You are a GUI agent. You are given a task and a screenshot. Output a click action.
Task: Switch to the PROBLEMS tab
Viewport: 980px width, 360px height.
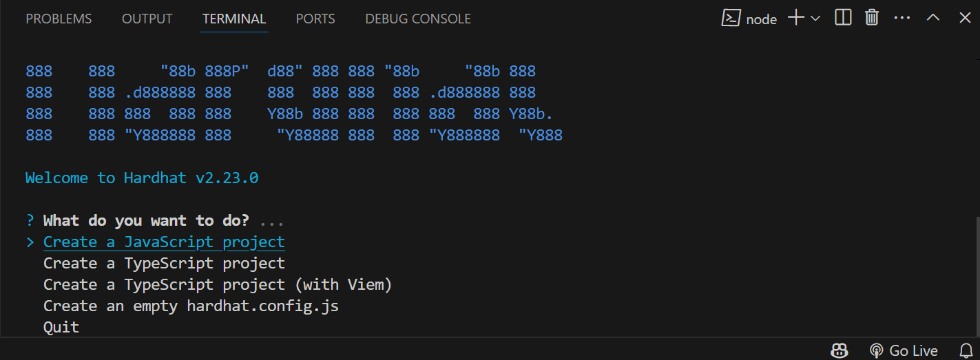59,19
